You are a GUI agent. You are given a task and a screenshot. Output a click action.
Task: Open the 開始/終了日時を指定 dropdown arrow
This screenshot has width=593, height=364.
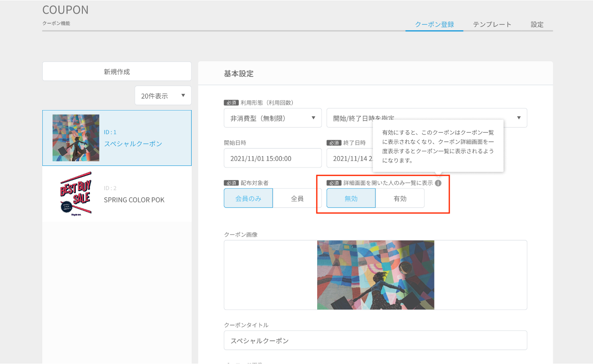518,118
